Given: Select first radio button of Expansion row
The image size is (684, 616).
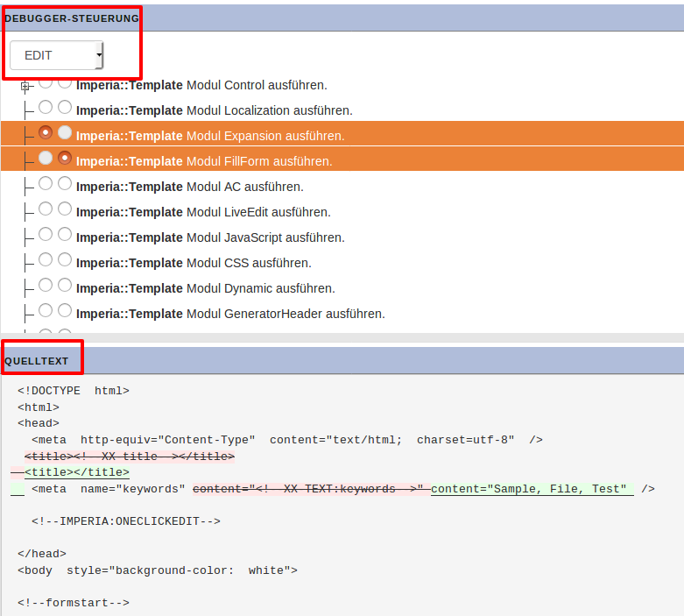Looking at the screenshot, I should [46, 132].
